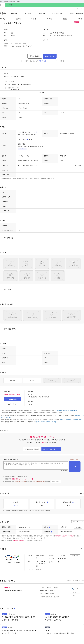Image resolution: width=84 pixels, height=644 pixels.
Task: Click the 관심기업 button under company logo
Action: pyautogui.click(x=8, y=562)
